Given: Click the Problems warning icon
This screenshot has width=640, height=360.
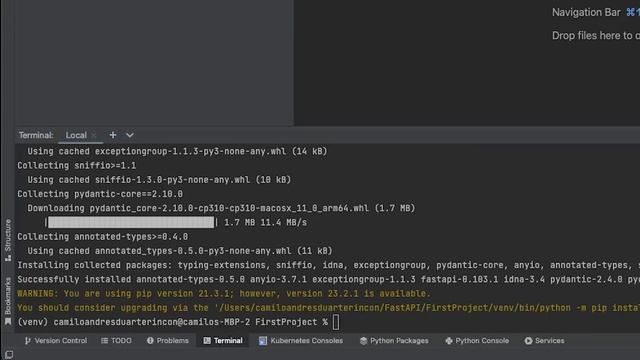Looking at the screenshot, I should click(150, 340).
